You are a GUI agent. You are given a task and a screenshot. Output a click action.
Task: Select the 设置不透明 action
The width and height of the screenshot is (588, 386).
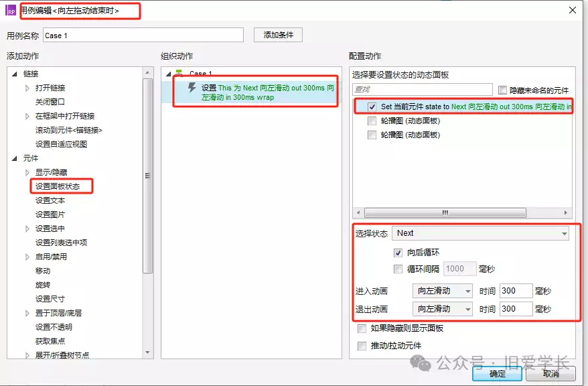[54, 327]
